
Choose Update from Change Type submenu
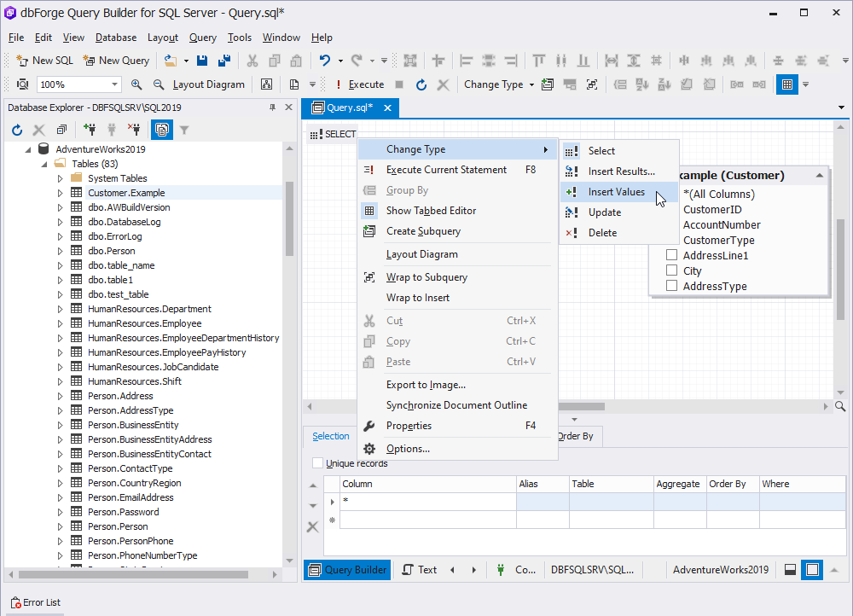pyautogui.click(x=618, y=212)
